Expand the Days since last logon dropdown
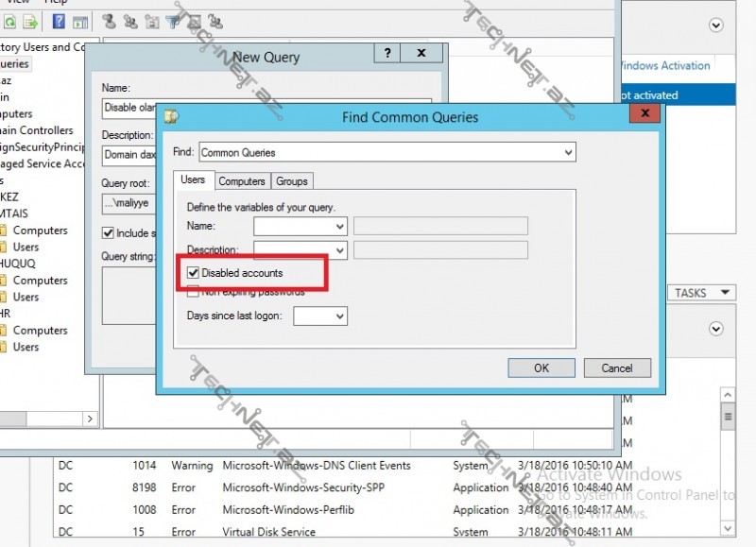The height and width of the screenshot is (547, 756). 339,316
